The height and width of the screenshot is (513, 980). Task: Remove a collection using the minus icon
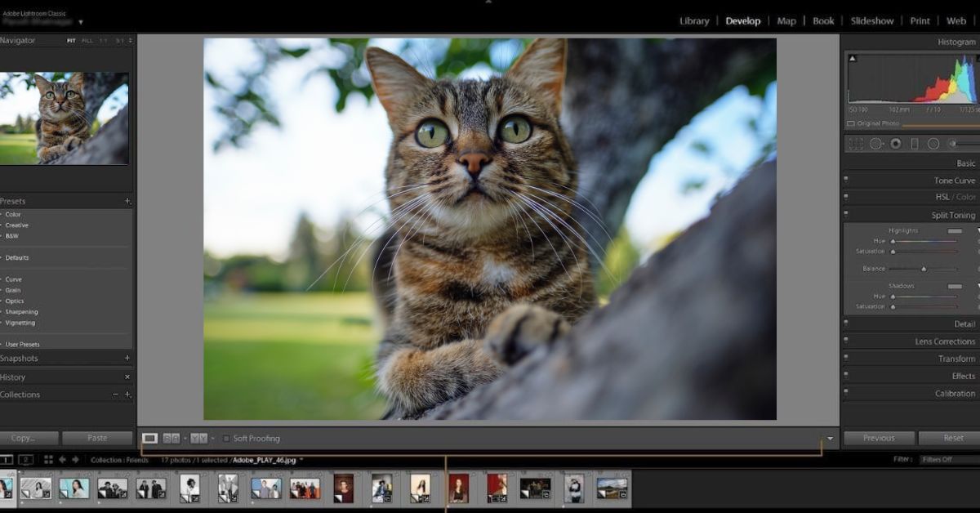click(x=115, y=395)
